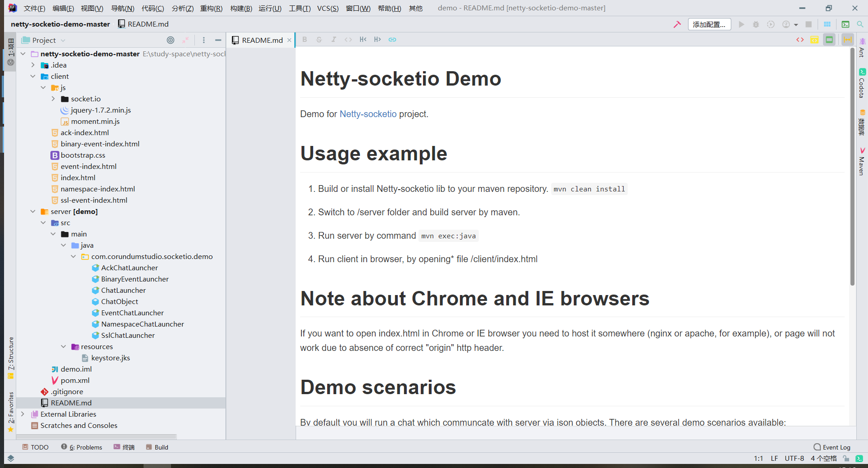Open the VCS menu
This screenshot has width=868, height=468.
coord(328,8)
